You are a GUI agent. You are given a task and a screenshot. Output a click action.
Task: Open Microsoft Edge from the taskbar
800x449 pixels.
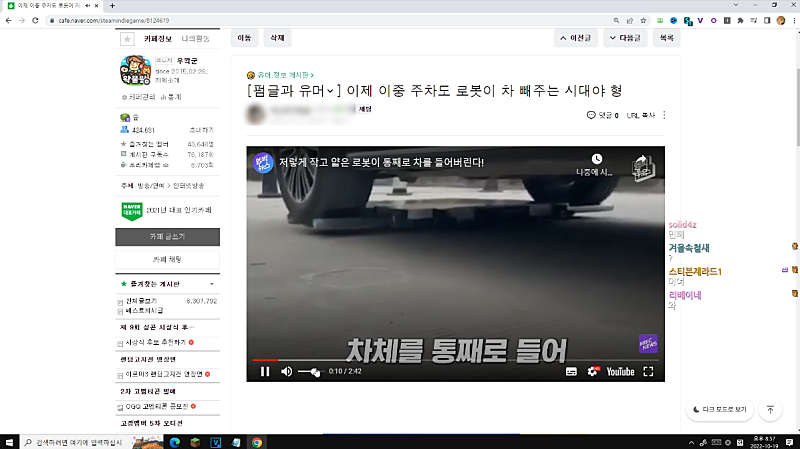175,442
